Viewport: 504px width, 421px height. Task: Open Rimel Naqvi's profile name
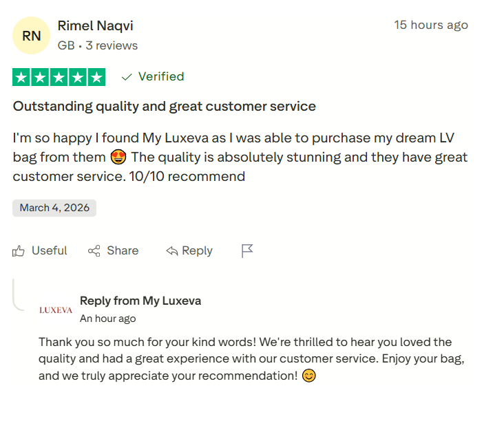point(96,26)
